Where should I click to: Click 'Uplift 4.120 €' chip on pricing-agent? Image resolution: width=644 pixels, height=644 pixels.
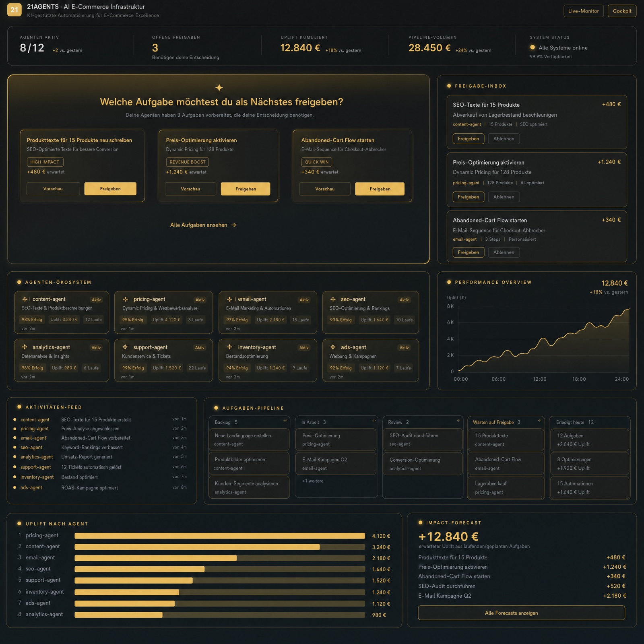point(167,320)
